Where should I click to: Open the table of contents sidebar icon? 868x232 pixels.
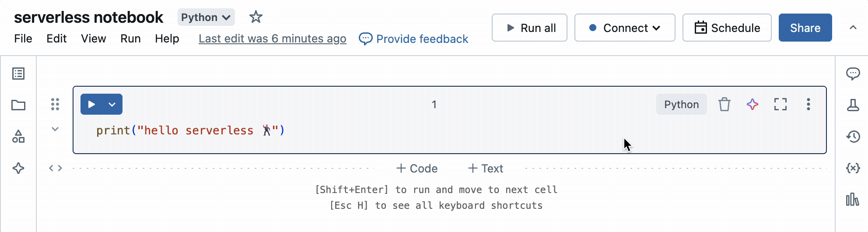(x=18, y=74)
